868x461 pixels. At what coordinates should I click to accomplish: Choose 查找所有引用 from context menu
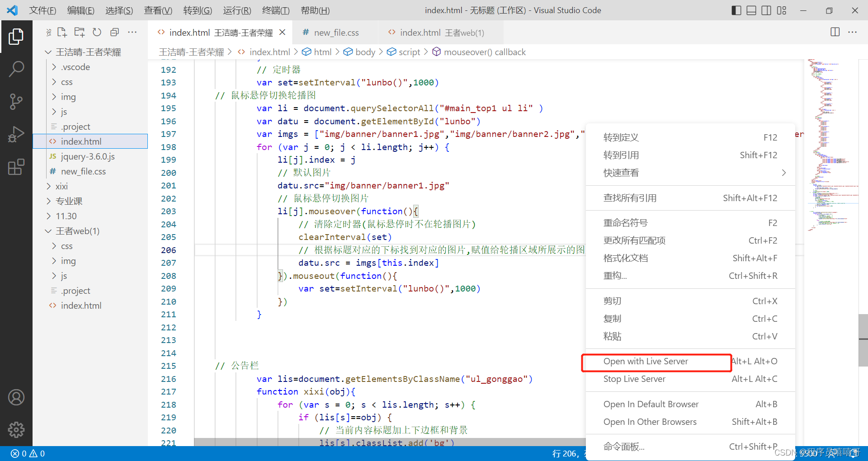click(690, 198)
